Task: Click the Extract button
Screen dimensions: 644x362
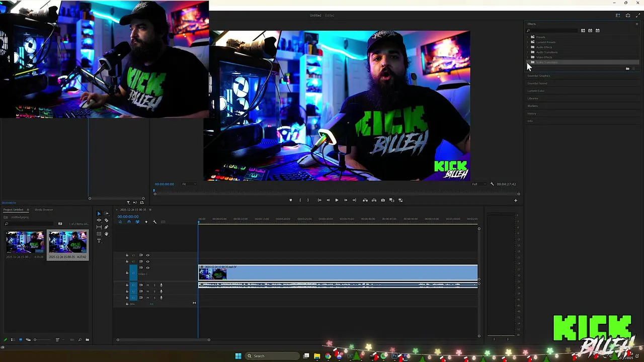Action: pos(374,200)
